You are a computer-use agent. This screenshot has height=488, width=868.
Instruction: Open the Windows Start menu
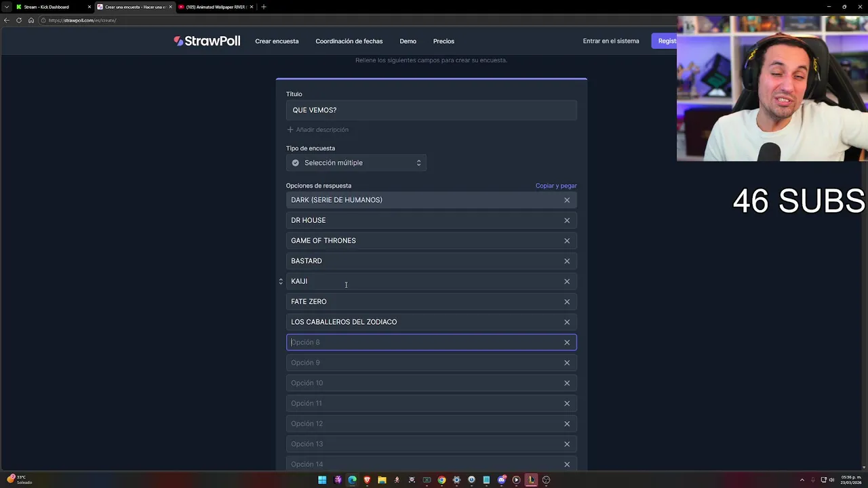(x=322, y=480)
